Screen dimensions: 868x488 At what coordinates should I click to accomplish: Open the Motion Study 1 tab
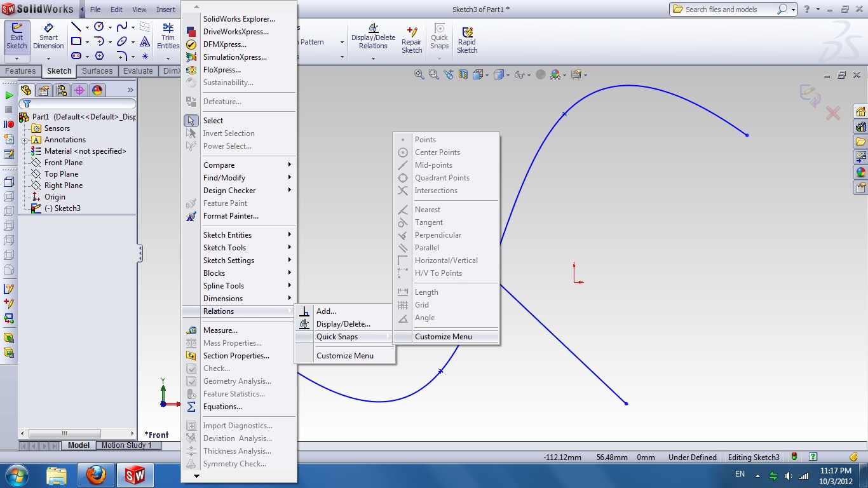pyautogui.click(x=126, y=445)
